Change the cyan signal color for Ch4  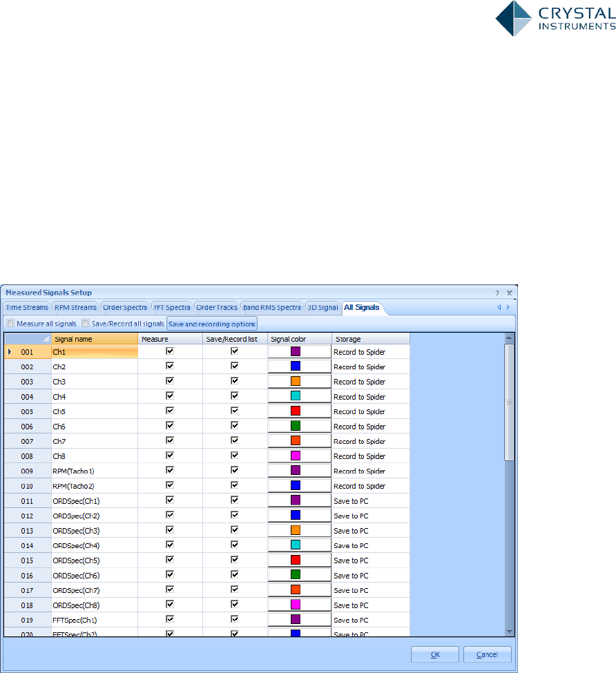click(296, 396)
